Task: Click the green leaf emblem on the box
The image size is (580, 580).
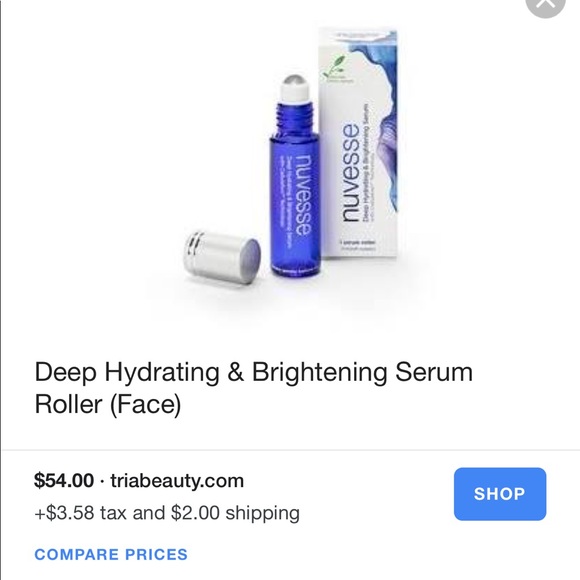Action: [x=336, y=67]
